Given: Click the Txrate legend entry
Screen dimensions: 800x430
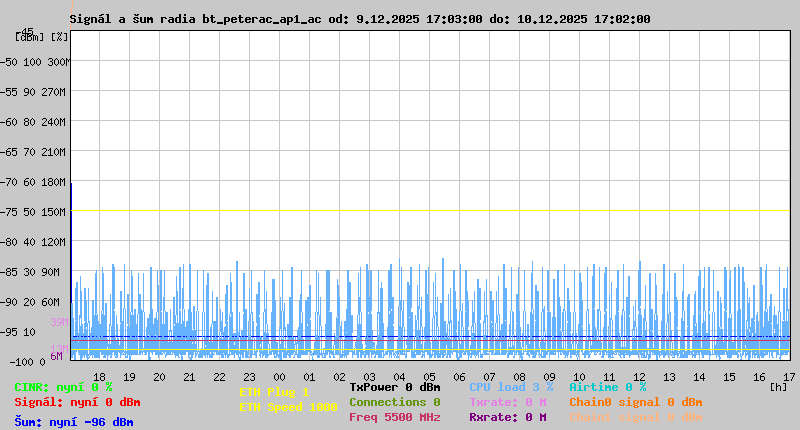Looking at the screenshot, I should (507, 402).
